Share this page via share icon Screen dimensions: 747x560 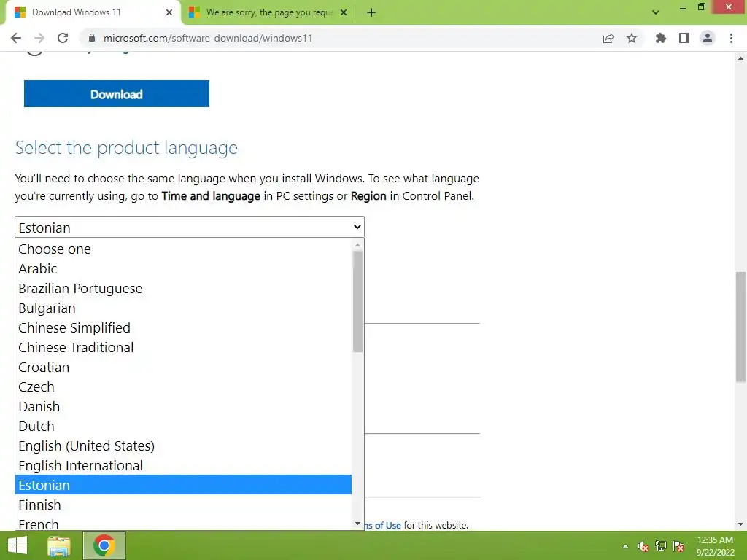[x=608, y=38]
